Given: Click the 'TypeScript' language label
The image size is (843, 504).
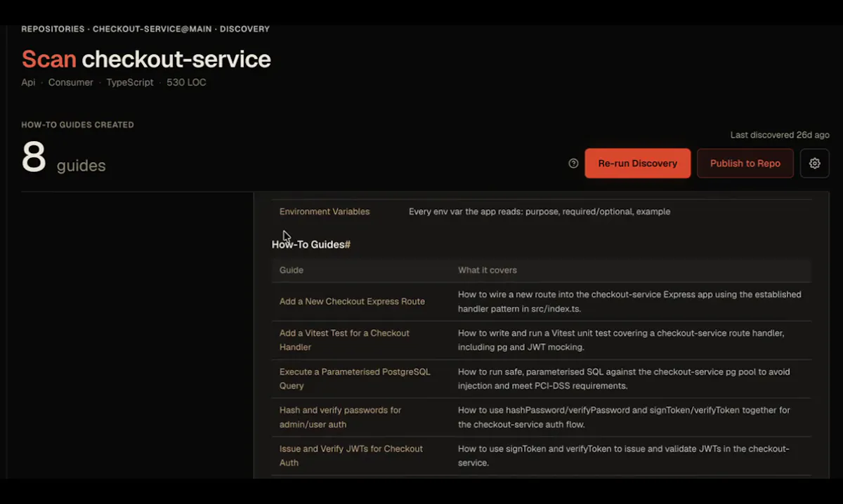Looking at the screenshot, I should point(130,83).
